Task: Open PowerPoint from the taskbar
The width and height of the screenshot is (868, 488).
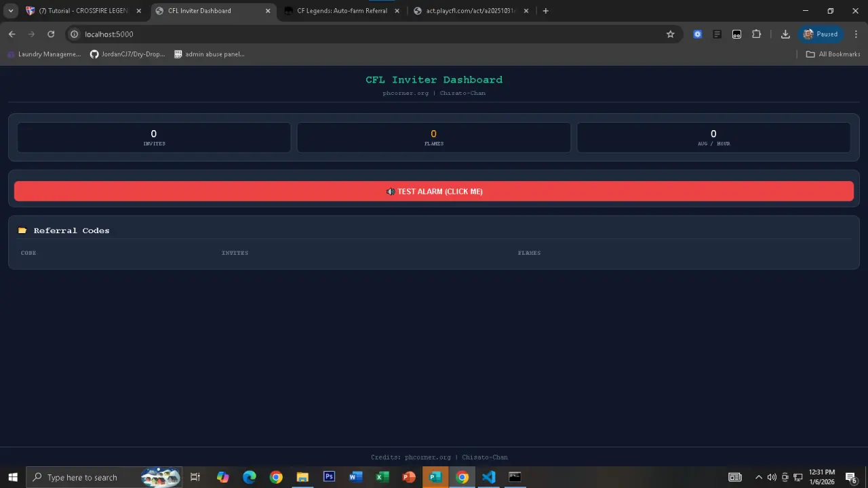Action: tap(409, 477)
